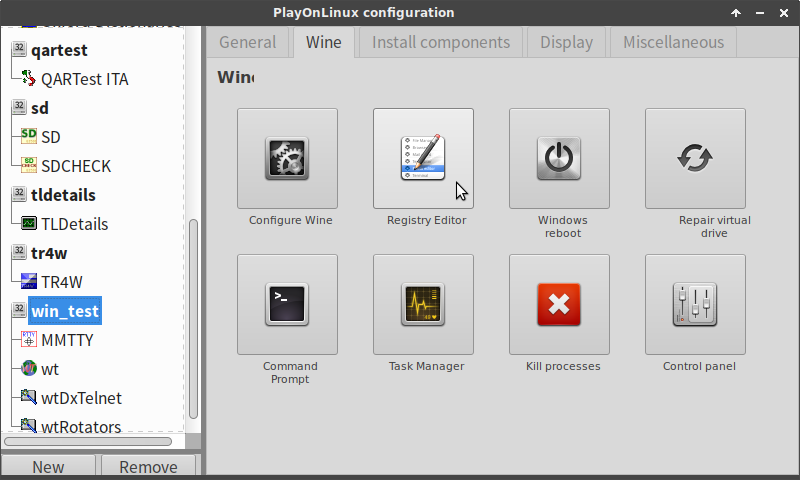Launch the Registry Editor
This screenshot has height=480, width=800.
423,158
